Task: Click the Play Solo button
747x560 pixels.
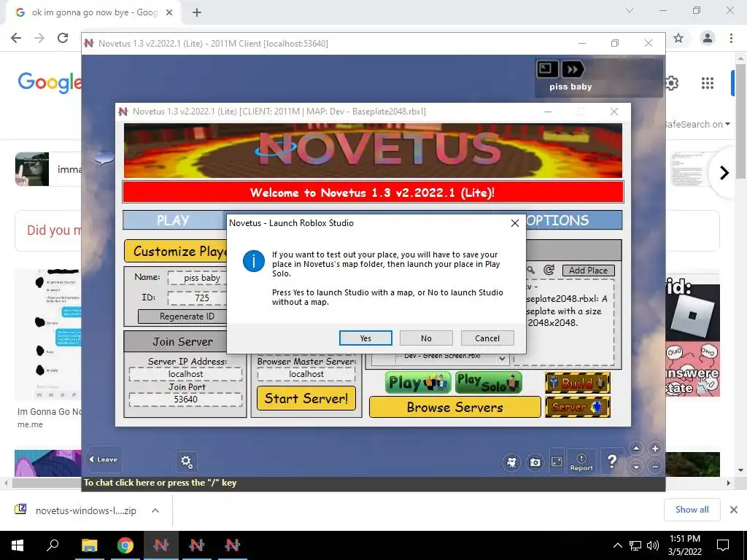Action: [488, 383]
